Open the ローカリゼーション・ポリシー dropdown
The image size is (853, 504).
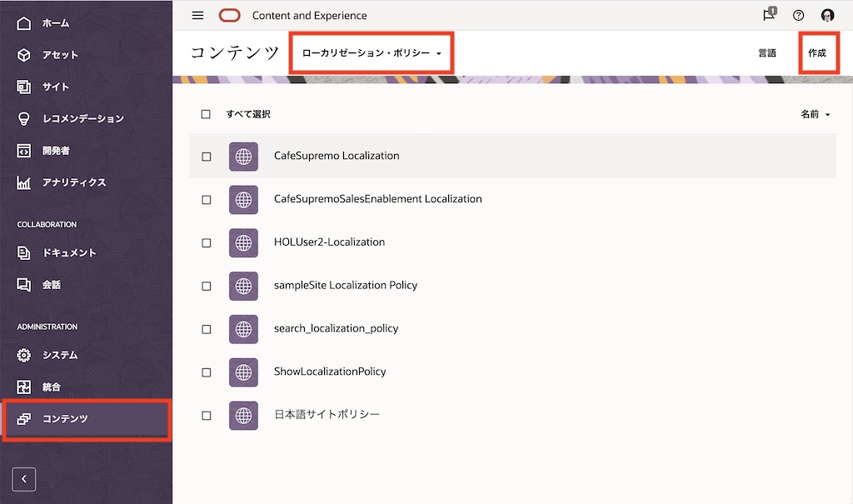tap(372, 53)
